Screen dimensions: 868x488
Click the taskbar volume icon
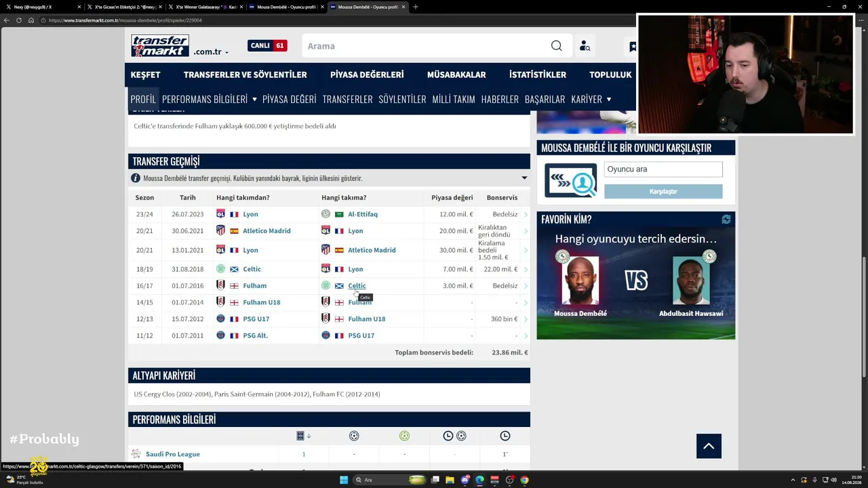[833, 480]
